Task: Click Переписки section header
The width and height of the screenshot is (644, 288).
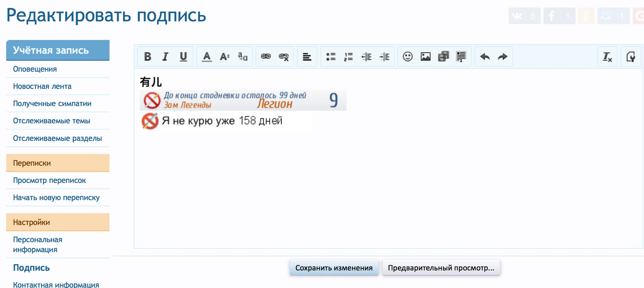Action: (58, 163)
